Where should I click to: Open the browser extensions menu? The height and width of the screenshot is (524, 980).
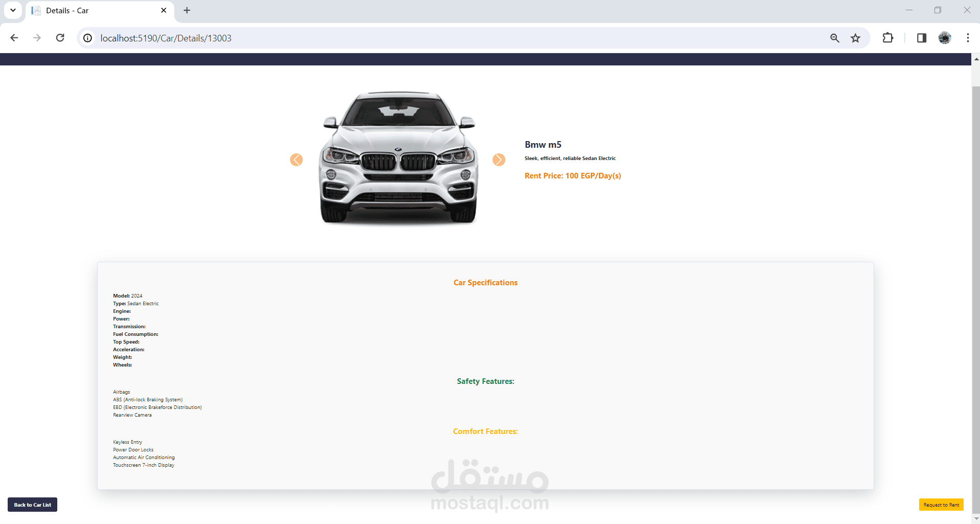pos(888,38)
